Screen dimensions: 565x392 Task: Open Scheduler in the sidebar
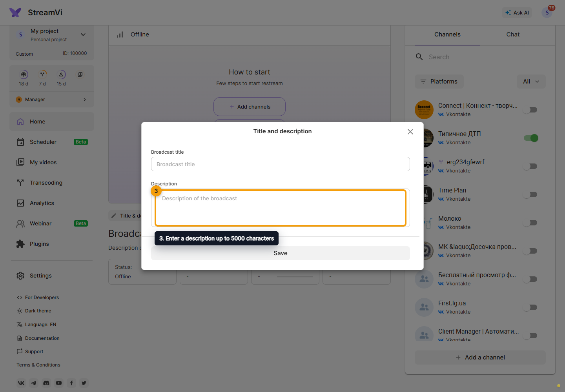(52, 142)
